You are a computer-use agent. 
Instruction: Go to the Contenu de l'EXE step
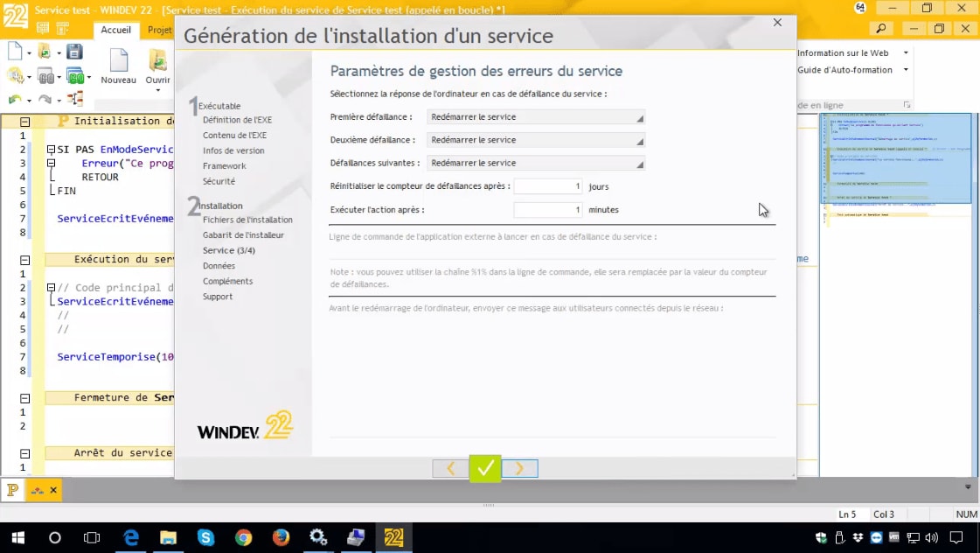[x=234, y=135]
